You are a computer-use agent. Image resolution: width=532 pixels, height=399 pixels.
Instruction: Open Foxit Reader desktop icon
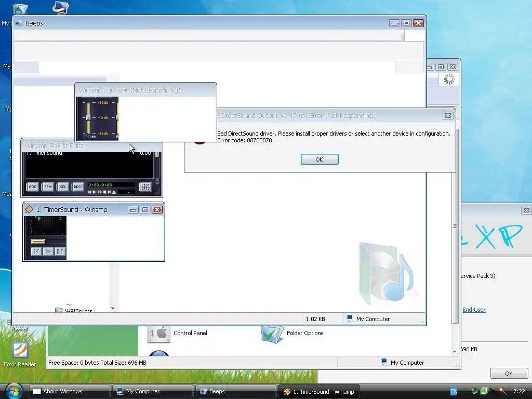tap(20, 355)
